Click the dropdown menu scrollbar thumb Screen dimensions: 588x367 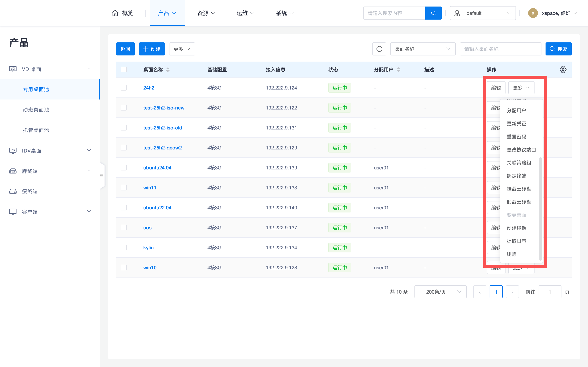point(540,209)
